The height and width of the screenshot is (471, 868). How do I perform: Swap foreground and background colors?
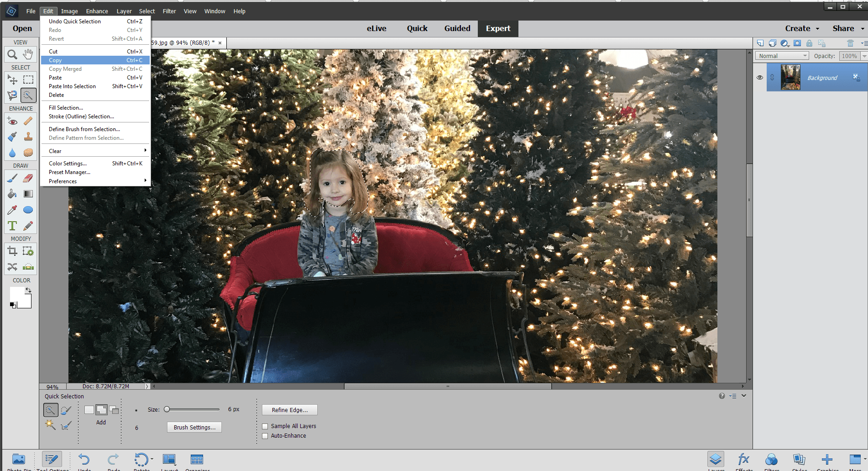pyautogui.click(x=28, y=290)
